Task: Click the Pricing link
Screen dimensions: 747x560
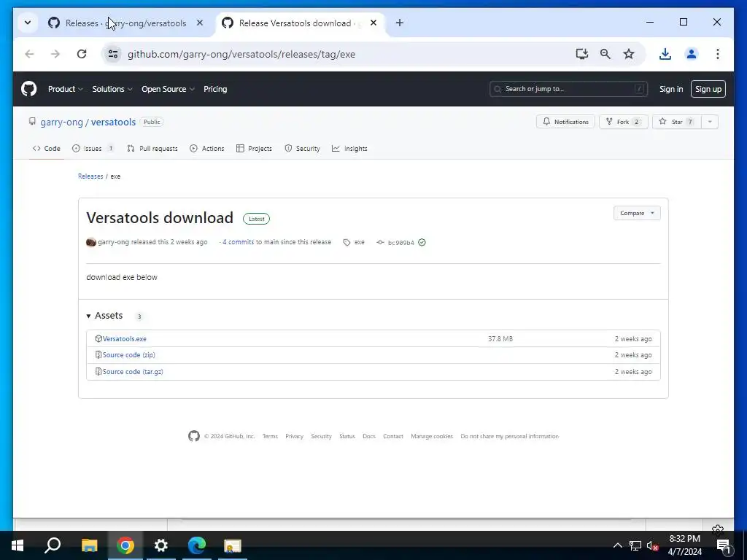Action: [215, 89]
